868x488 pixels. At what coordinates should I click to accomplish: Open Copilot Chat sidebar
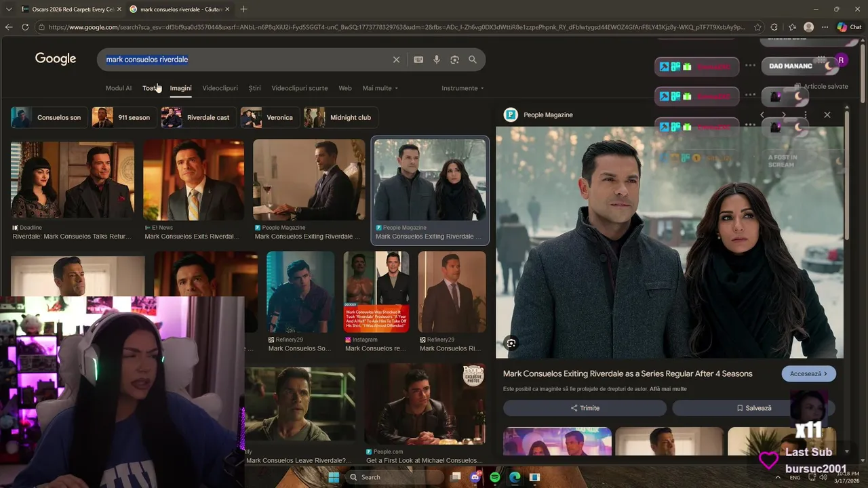tap(849, 27)
